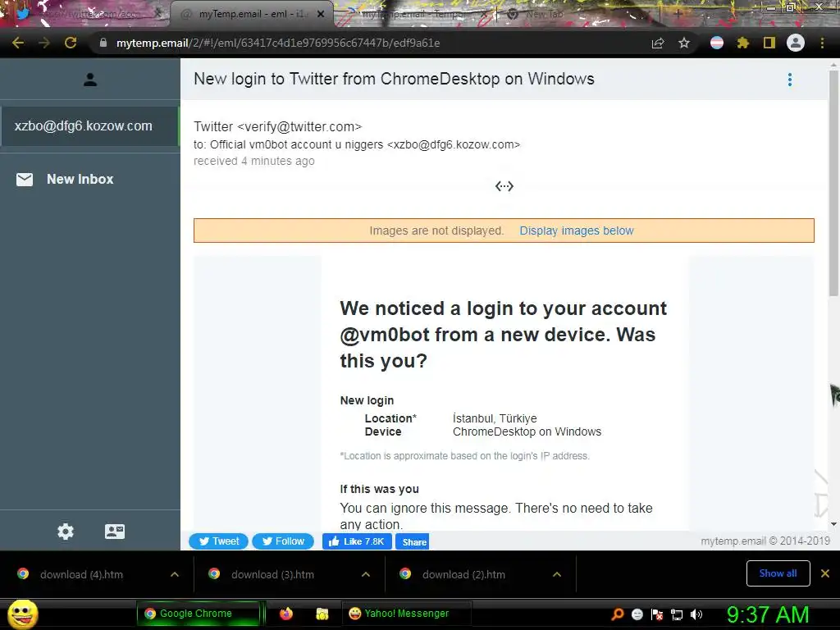Screen dimensions: 840x630
Task: Open the striped flag extension icon
Action: pyautogui.click(x=716, y=43)
